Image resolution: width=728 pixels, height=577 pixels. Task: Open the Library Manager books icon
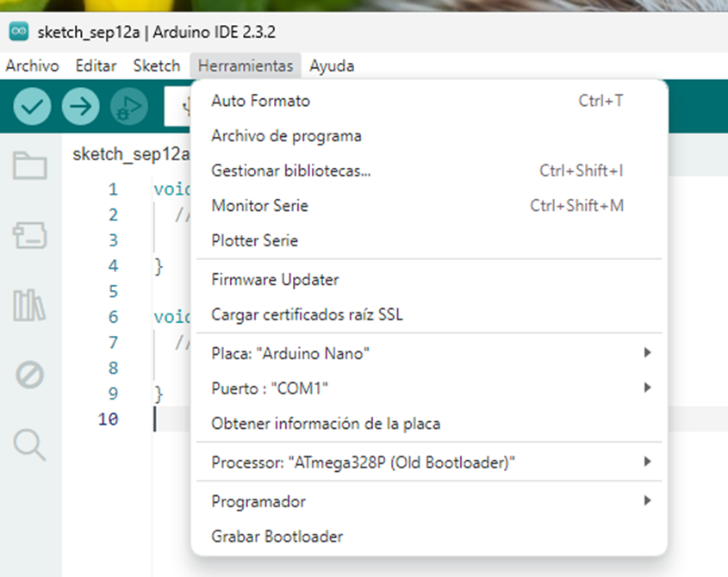(x=29, y=305)
